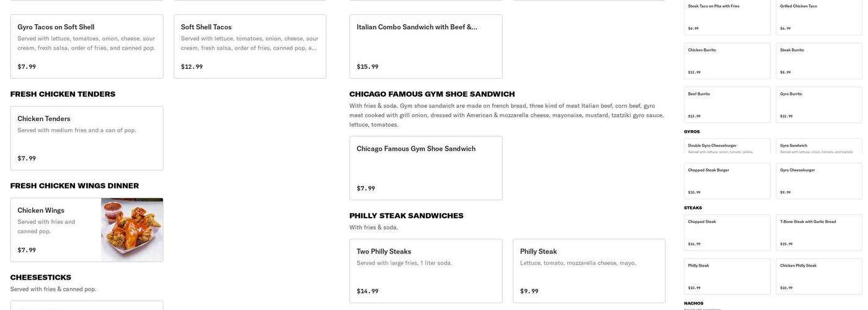This screenshot has height=310, width=868.
Task: Choose T-Bone Steak with Garlic Bread
Action: pyautogui.click(x=819, y=232)
